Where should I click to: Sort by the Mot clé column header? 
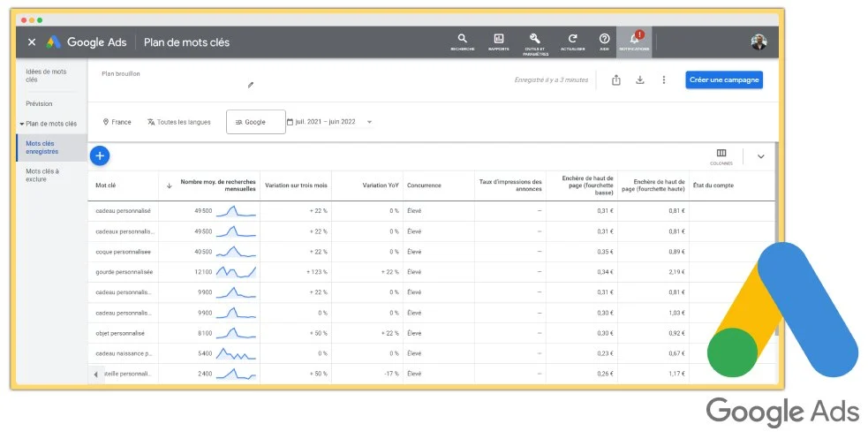[x=106, y=185]
